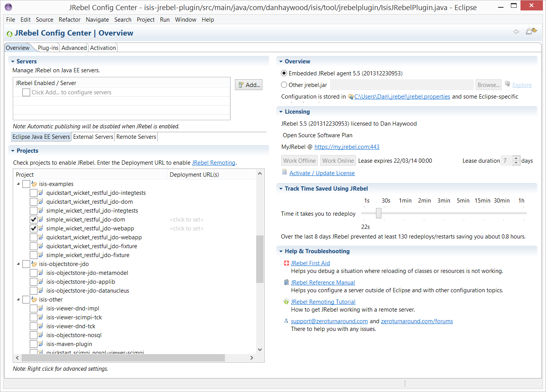The height and width of the screenshot is (392, 546).
Task: Check isis-viewer-dnd-tck checkbox
Action: click(x=34, y=326)
